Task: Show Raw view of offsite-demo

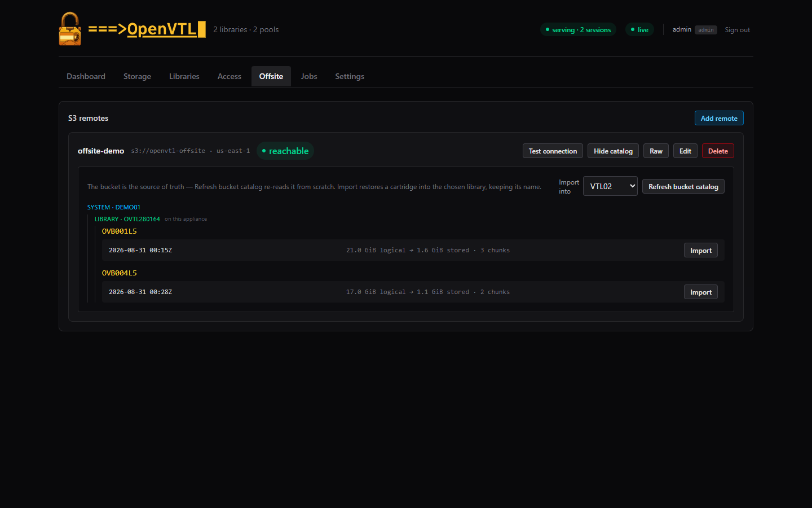Action: [656, 151]
